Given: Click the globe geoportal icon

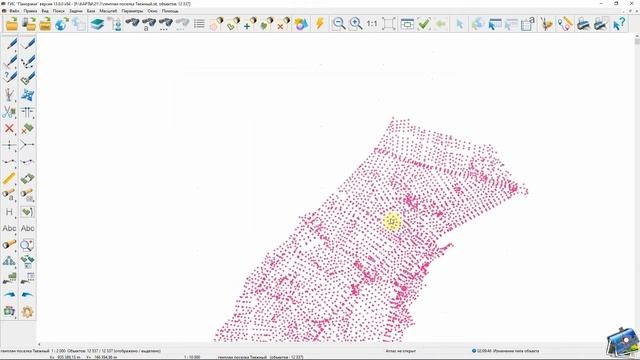Looking at the screenshot, I should [x=62, y=24].
